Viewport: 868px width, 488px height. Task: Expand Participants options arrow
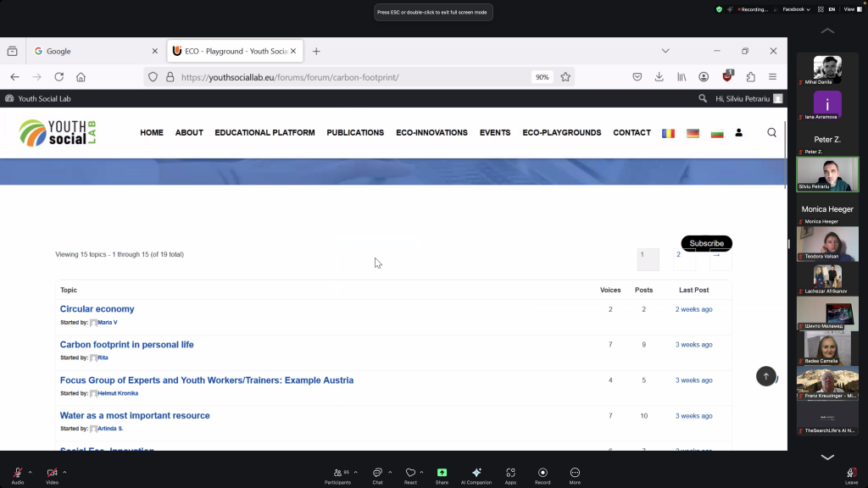click(355, 472)
